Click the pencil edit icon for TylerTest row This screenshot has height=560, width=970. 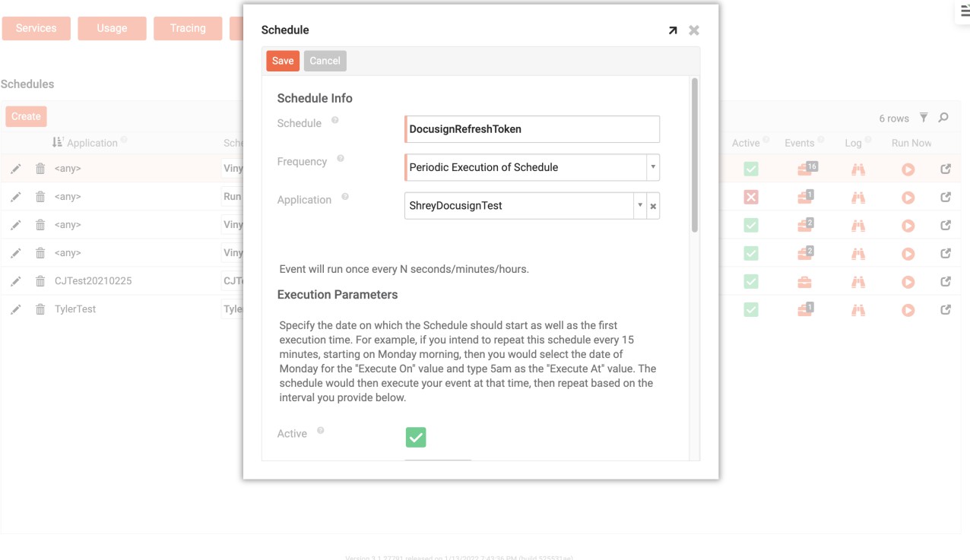tap(15, 309)
